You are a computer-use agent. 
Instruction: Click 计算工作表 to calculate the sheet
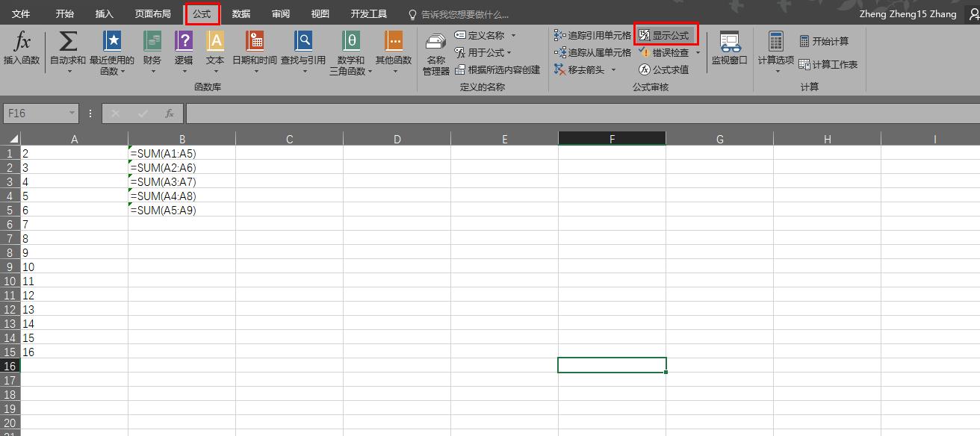pyautogui.click(x=829, y=65)
